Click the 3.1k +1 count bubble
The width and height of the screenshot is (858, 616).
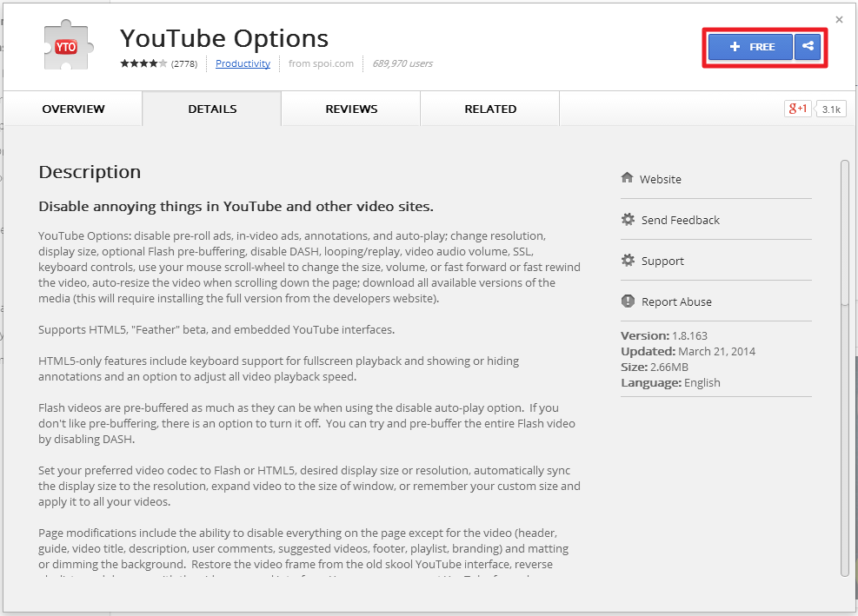831,109
